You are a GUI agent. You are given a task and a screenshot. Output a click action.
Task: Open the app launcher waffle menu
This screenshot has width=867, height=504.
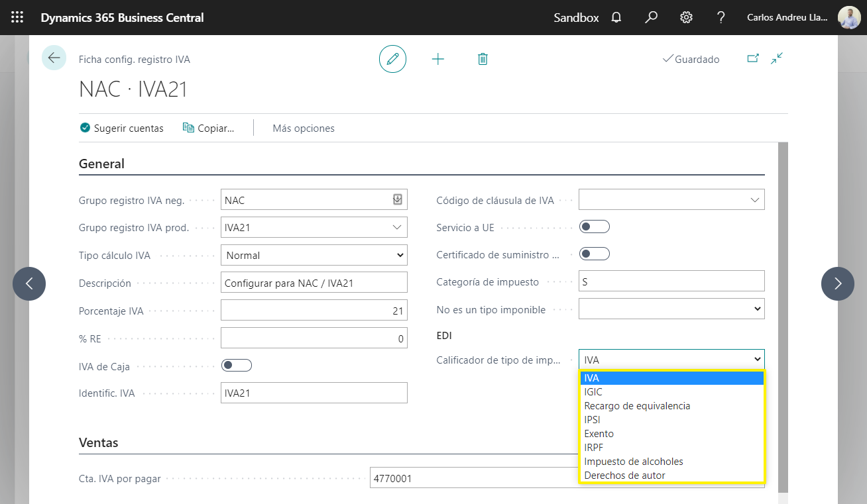pos(17,18)
